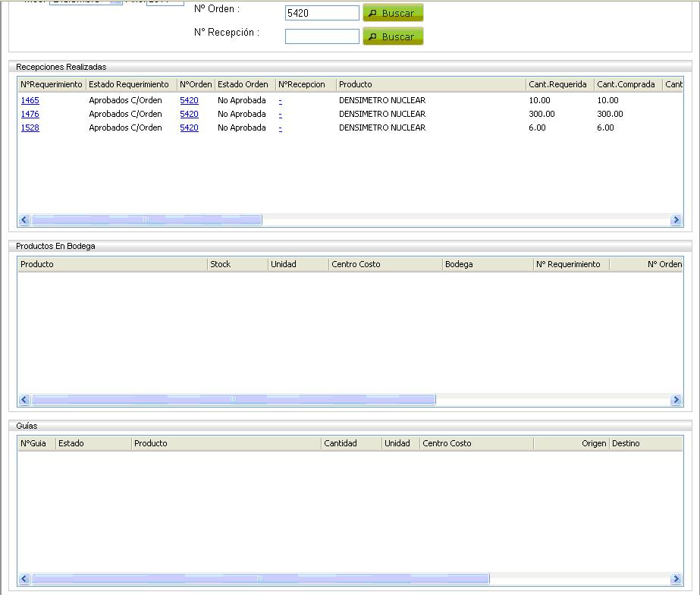Click Buscar button next to Nº Recepción

[x=393, y=36]
